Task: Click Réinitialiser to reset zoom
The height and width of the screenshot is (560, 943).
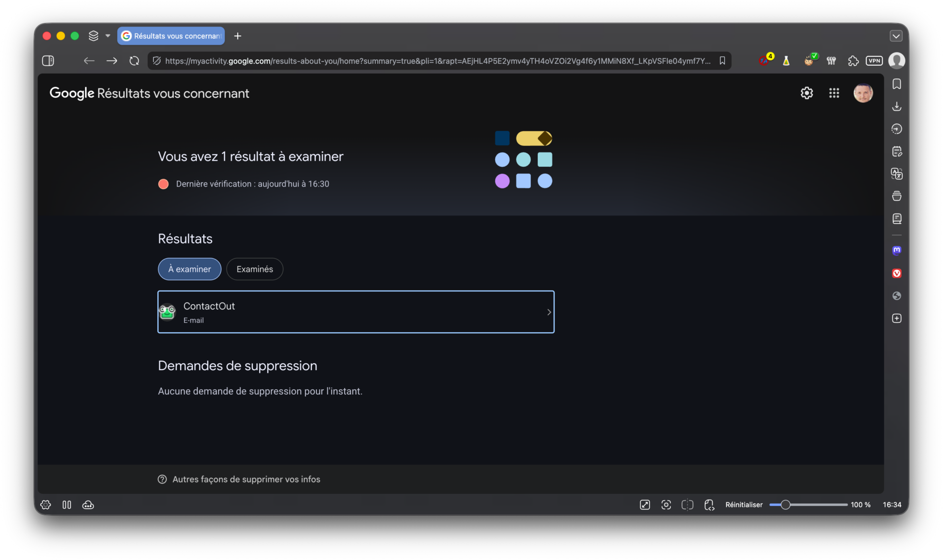Action: (x=744, y=505)
